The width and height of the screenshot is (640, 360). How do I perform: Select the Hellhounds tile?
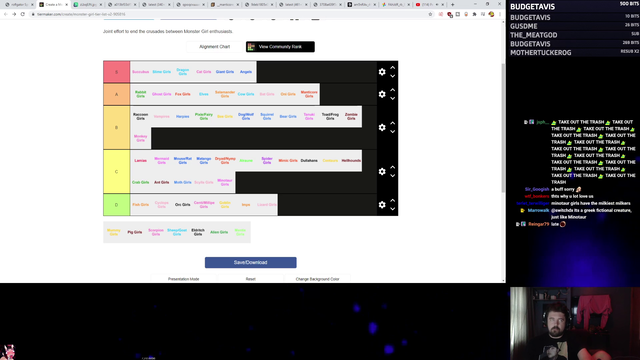tap(351, 160)
